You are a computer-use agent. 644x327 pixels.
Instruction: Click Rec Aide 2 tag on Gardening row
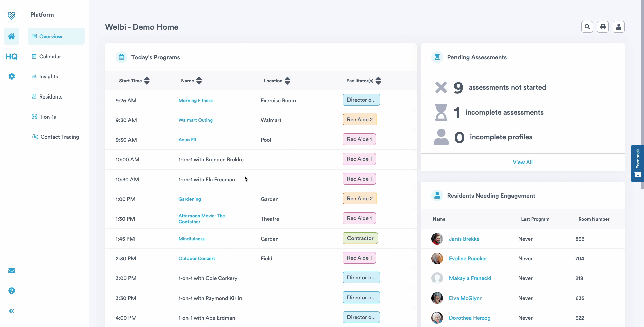(x=360, y=199)
